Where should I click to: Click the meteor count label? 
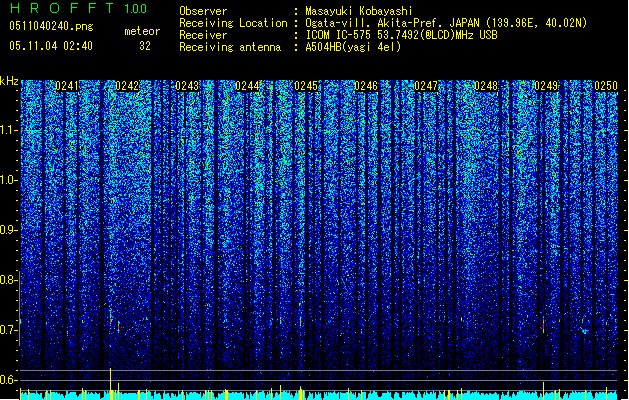click(142, 31)
